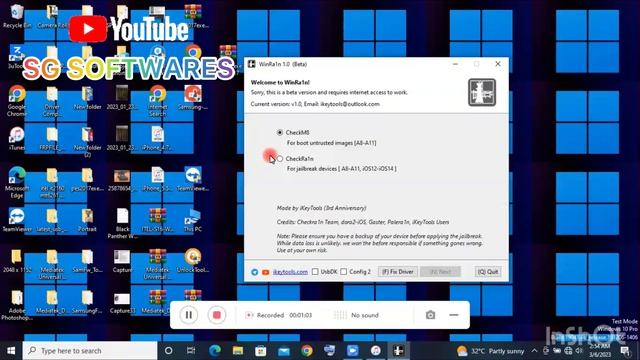640x360 pixels.
Task: Open the Mail app from the taskbar
Action: (284, 351)
